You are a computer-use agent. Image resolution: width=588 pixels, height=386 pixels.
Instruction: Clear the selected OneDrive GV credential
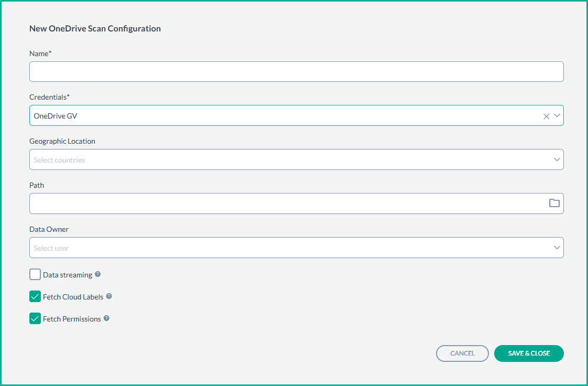pyautogui.click(x=546, y=116)
